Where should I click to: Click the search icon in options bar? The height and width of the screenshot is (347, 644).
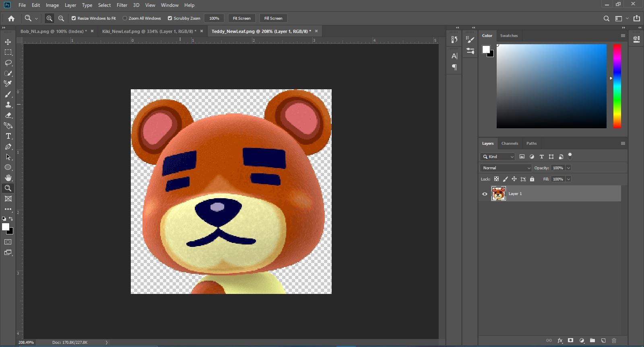(x=607, y=18)
